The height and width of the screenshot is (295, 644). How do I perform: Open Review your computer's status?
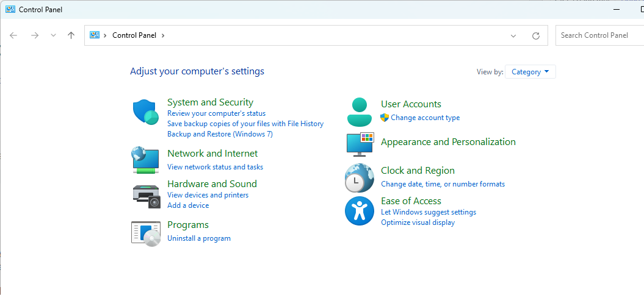coord(217,113)
